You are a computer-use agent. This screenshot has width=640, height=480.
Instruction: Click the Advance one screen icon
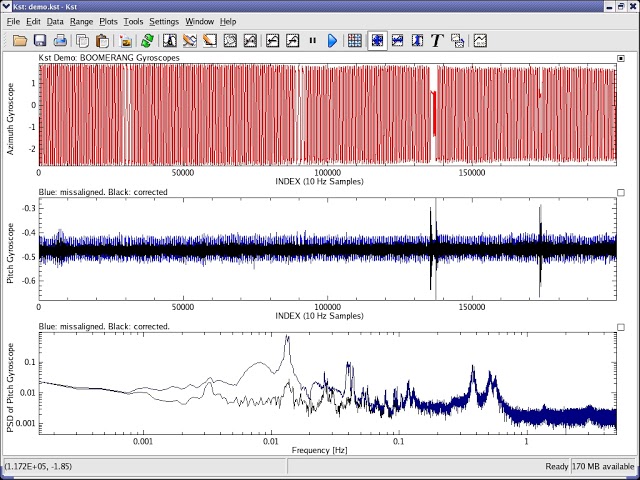292,40
